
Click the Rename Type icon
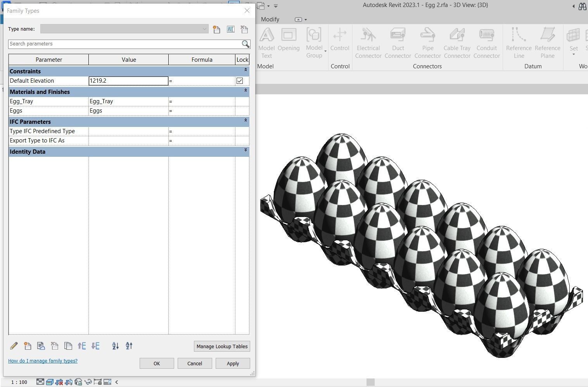point(230,29)
